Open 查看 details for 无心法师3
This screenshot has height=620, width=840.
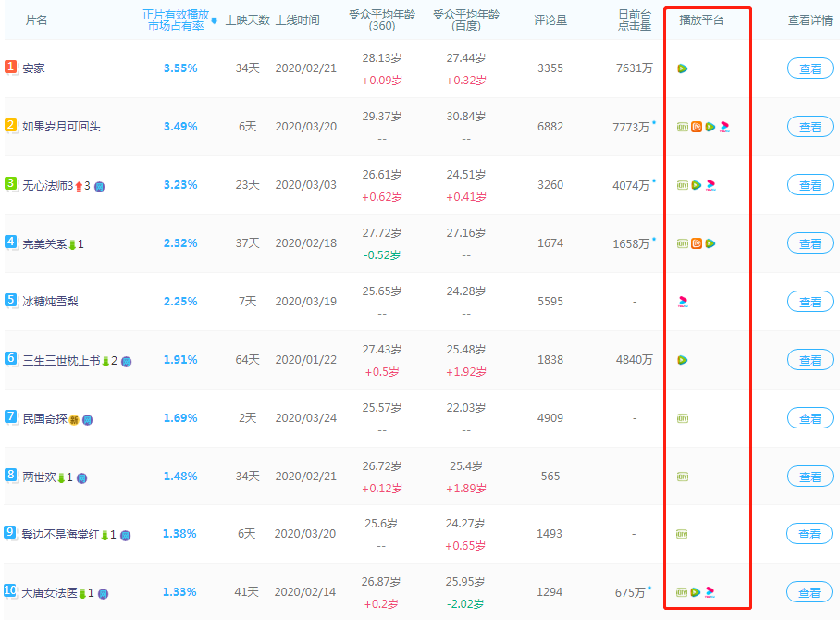click(x=810, y=185)
